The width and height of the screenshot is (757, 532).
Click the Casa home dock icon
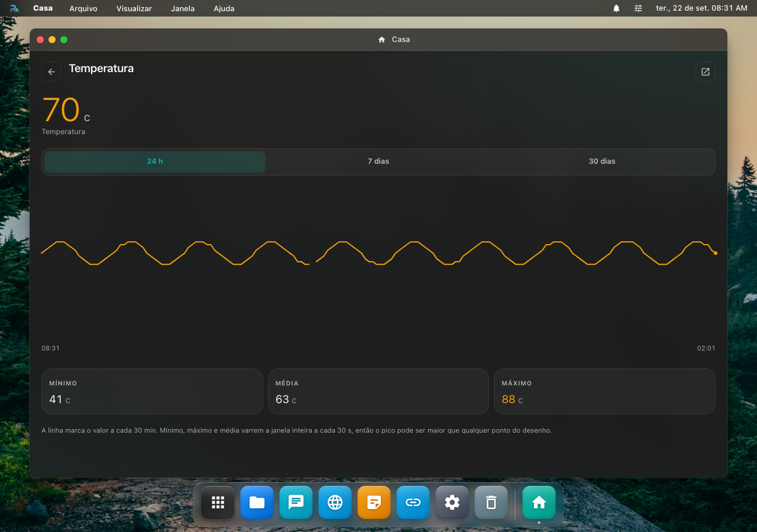point(539,502)
